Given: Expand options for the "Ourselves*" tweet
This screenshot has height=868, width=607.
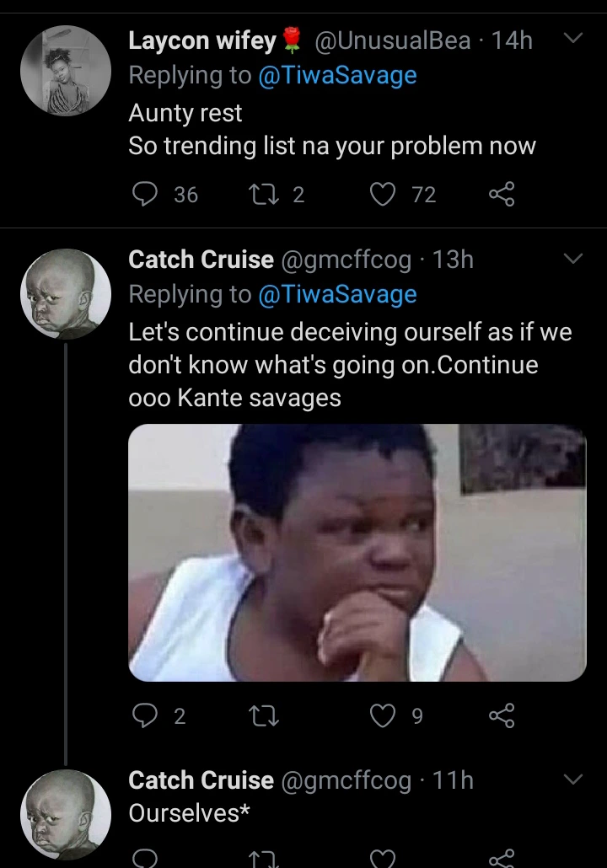Looking at the screenshot, I should point(572,780).
